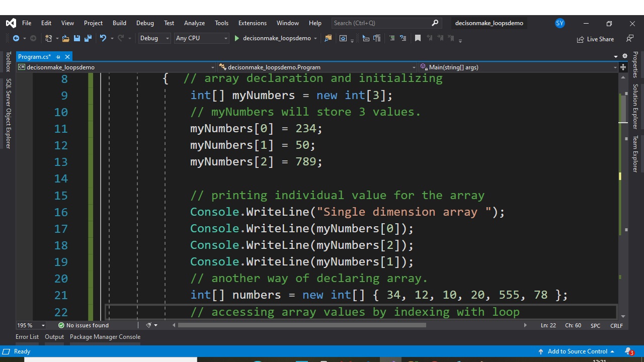Viewport: 644px width, 362px height.
Task: Open the Any CPU platform dropdown
Action: 201,38
